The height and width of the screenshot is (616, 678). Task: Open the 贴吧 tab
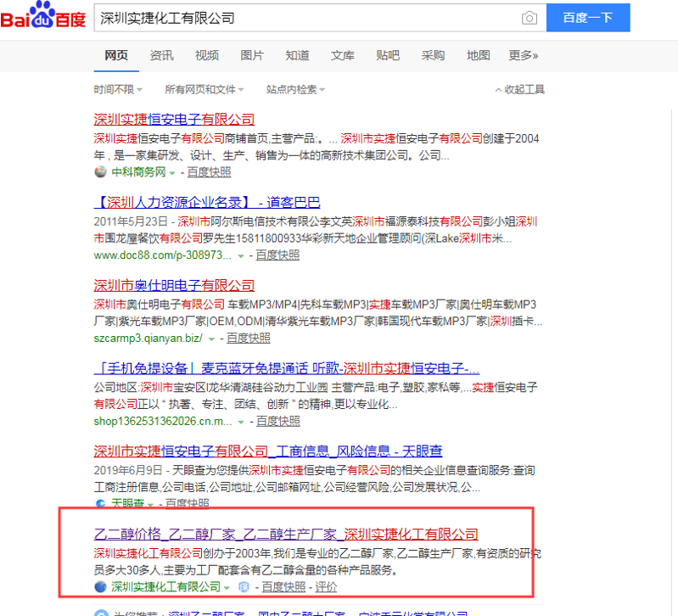388,55
